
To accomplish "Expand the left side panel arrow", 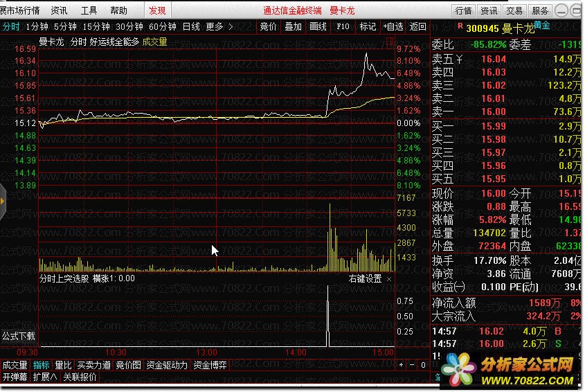I will pyautogui.click(x=3, y=202).
